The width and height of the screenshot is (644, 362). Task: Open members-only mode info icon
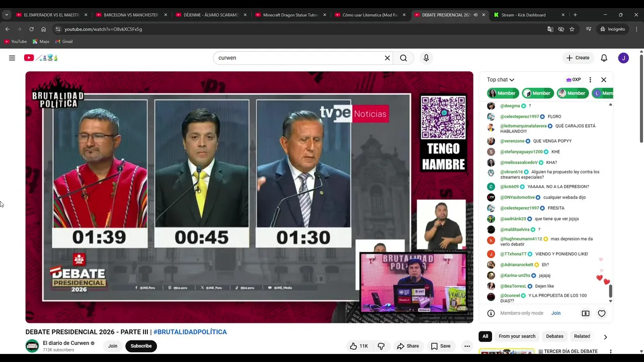click(x=491, y=313)
